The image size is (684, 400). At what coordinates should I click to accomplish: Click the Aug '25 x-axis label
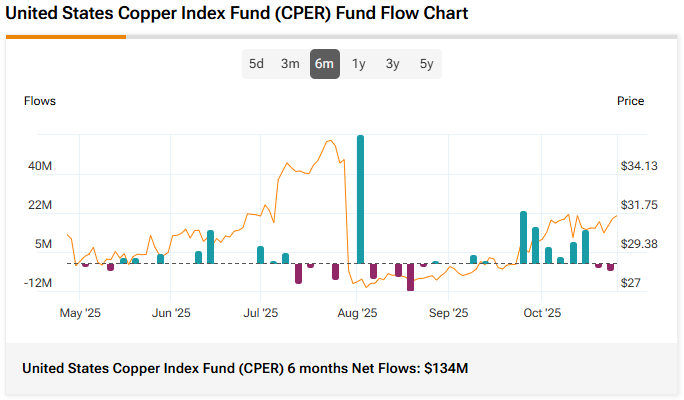357,313
